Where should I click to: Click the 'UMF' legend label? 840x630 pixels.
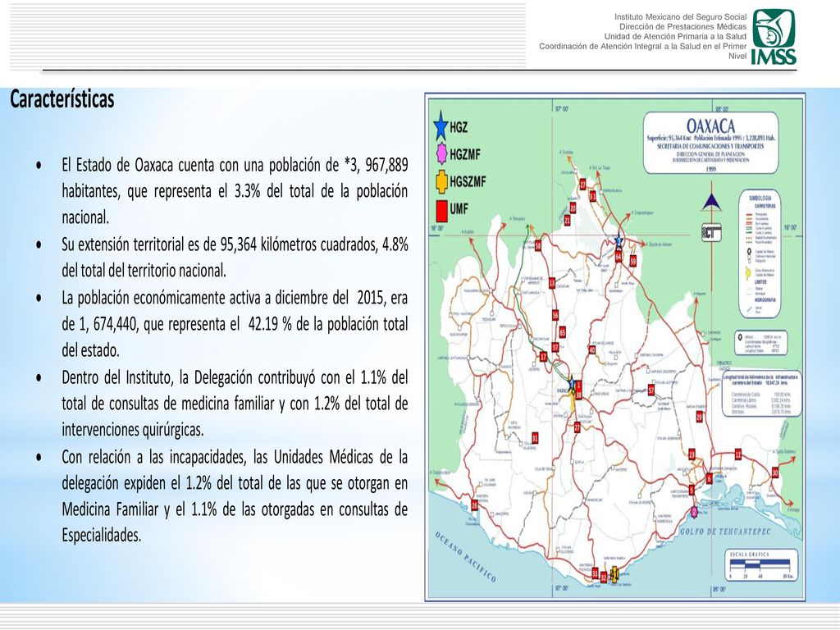[x=459, y=209]
